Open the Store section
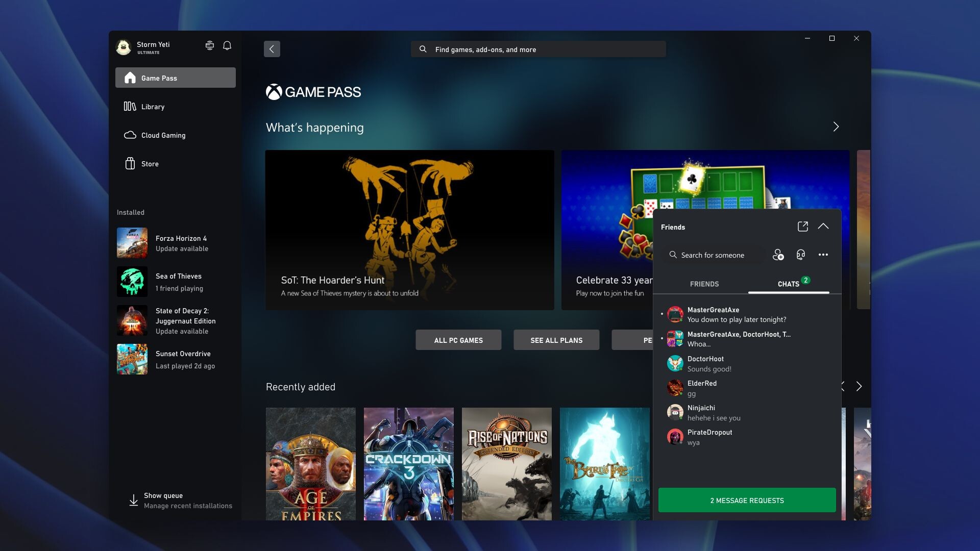The height and width of the screenshot is (551, 980). tap(150, 163)
